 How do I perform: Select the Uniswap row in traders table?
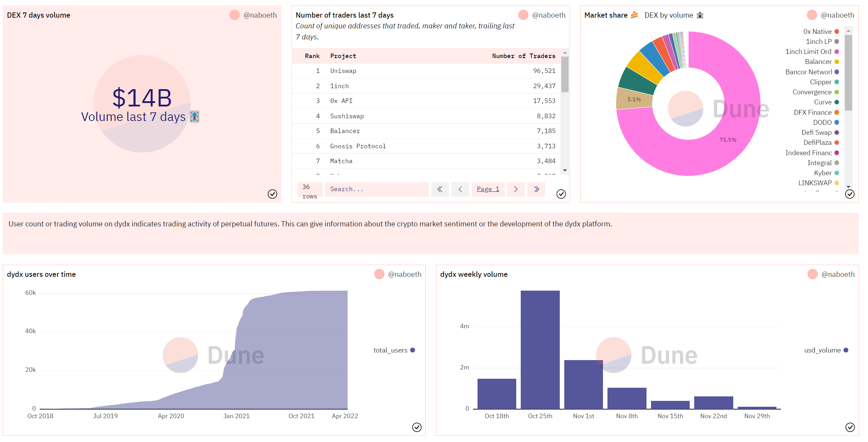tap(426, 71)
